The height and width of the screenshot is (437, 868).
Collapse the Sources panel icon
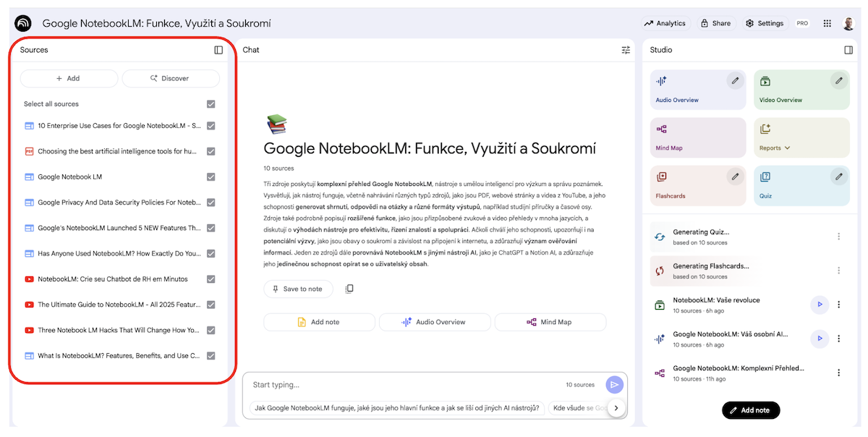coord(218,50)
